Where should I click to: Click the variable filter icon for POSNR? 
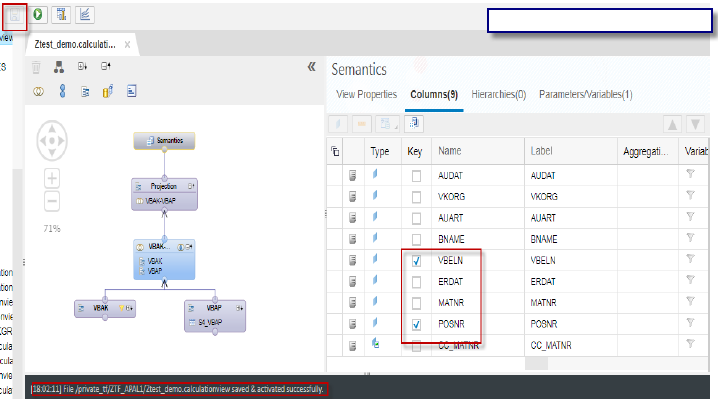pos(691,322)
